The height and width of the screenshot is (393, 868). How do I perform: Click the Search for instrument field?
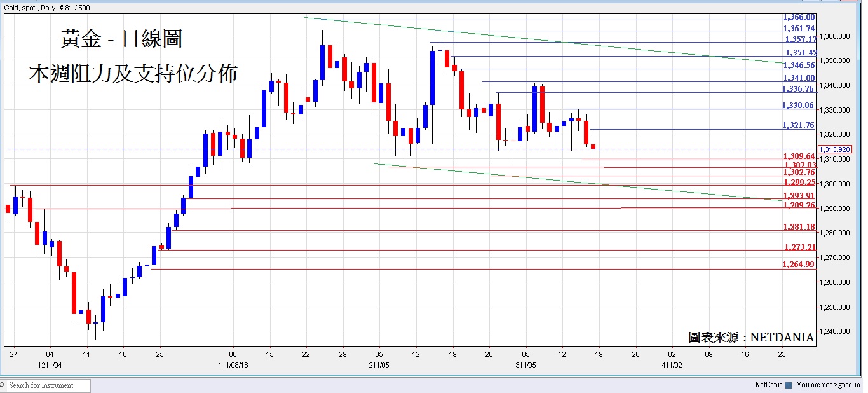tap(48, 385)
